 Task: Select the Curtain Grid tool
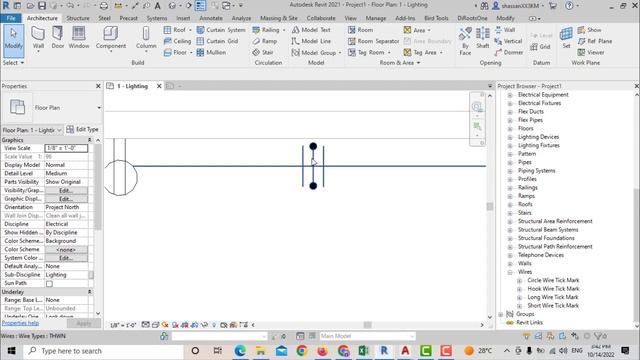point(217,41)
